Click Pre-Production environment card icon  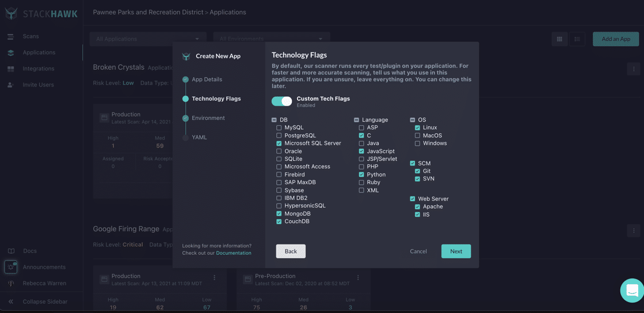247,279
